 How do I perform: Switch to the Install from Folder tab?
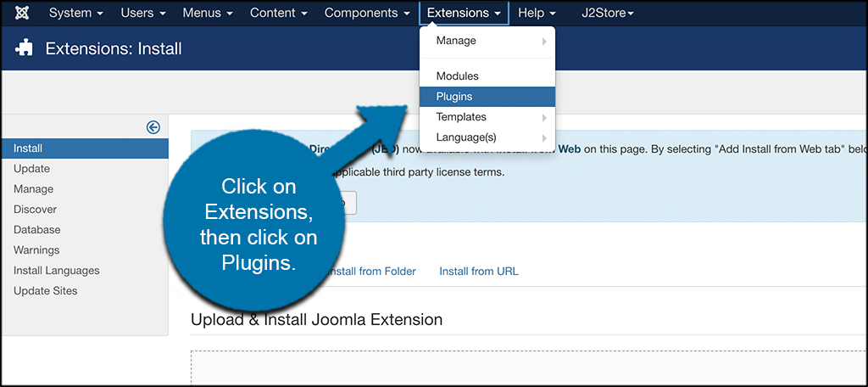(371, 272)
